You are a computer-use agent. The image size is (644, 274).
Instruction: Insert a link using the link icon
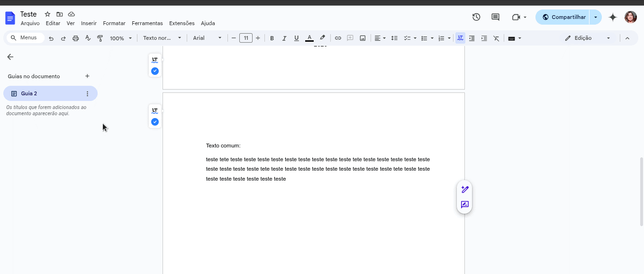pos(338,38)
